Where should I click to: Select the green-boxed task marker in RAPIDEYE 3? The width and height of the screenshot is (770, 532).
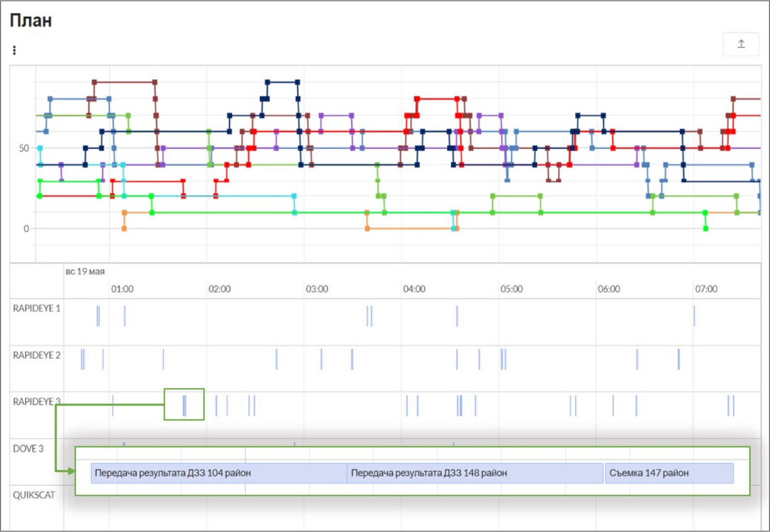pyautogui.click(x=184, y=405)
